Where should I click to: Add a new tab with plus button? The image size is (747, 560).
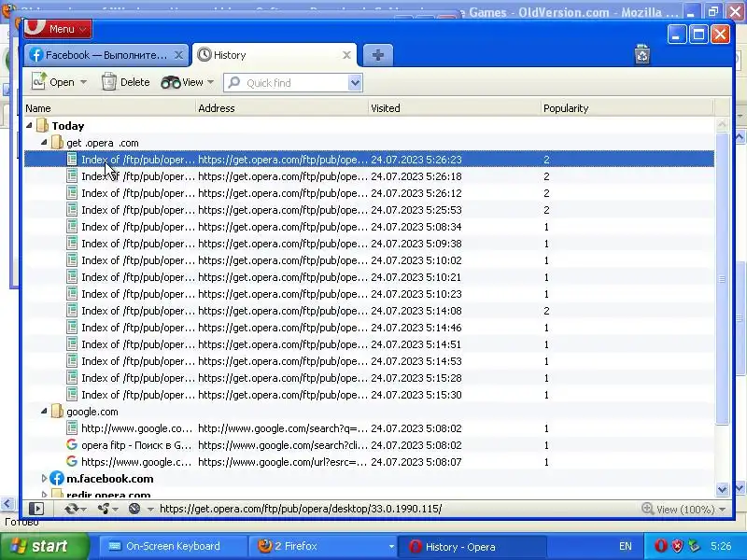click(x=378, y=55)
